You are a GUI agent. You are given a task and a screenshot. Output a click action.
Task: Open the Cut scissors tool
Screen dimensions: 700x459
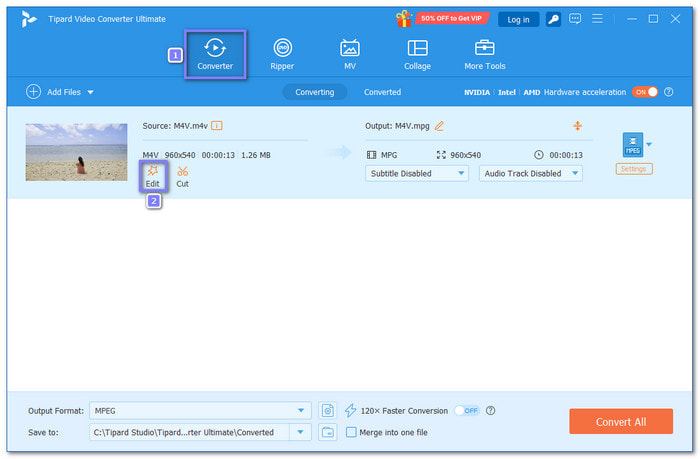[182, 177]
